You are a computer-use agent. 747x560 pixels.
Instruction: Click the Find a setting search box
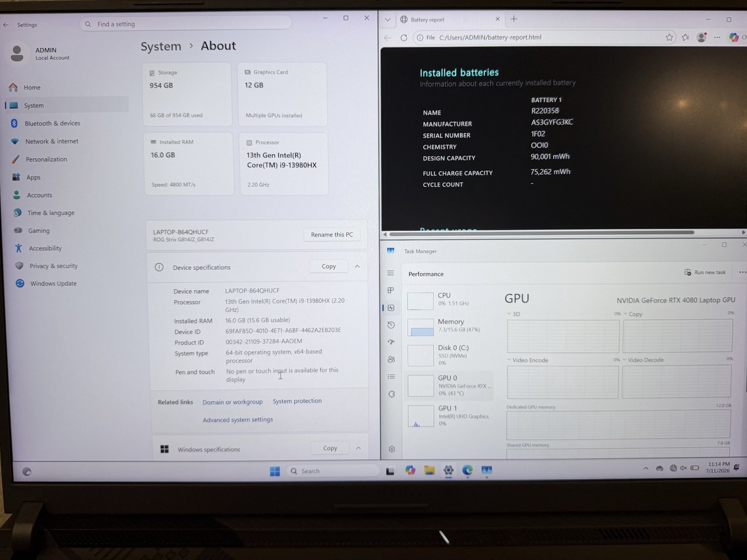point(185,24)
